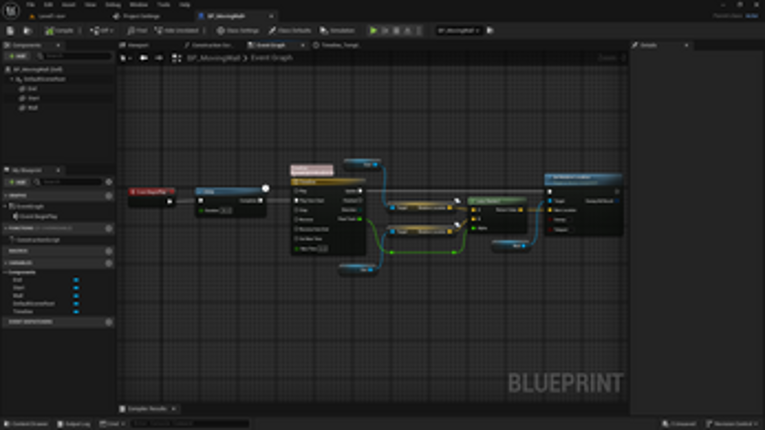Image resolution: width=765 pixels, height=430 pixels.
Task: Select Start component in Components tree
Action: pyautogui.click(x=33, y=98)
